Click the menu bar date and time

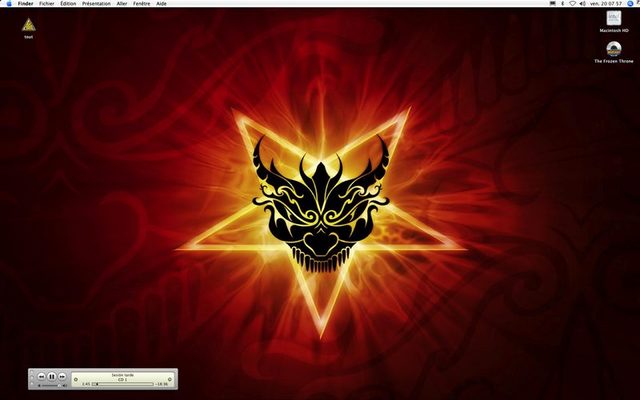click(606, 3)
